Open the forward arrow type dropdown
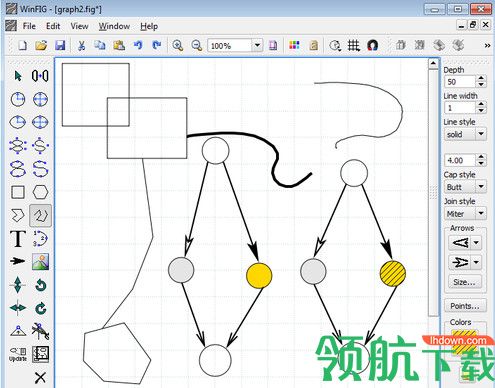This screenshot has width=495, height=388. tap(476, 262)
